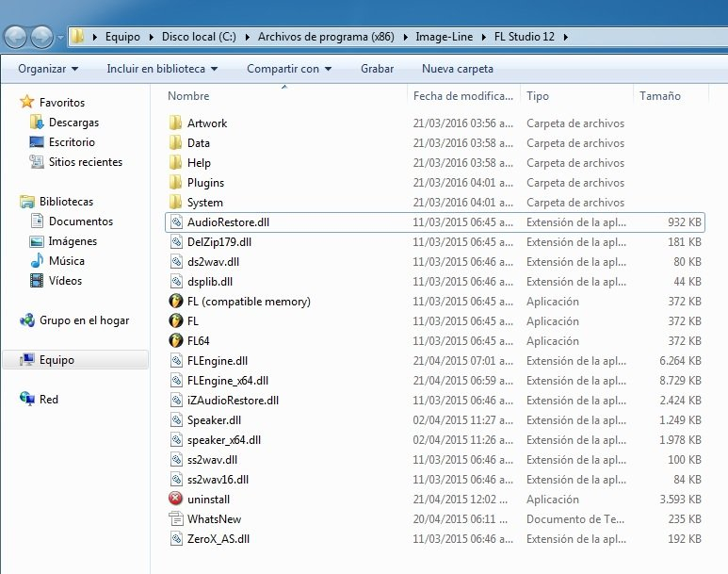Screen dimensions: 728x574
Task: Open Descargas in Favoritos
Action: (73, 123)
